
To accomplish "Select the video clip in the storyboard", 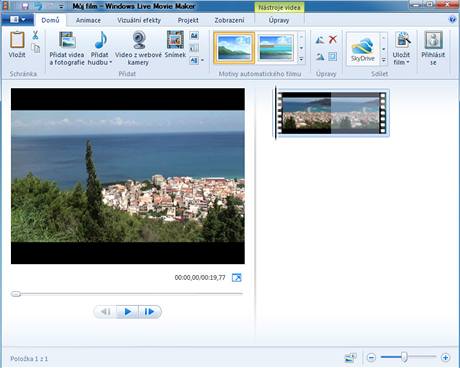I will point(332,113).
